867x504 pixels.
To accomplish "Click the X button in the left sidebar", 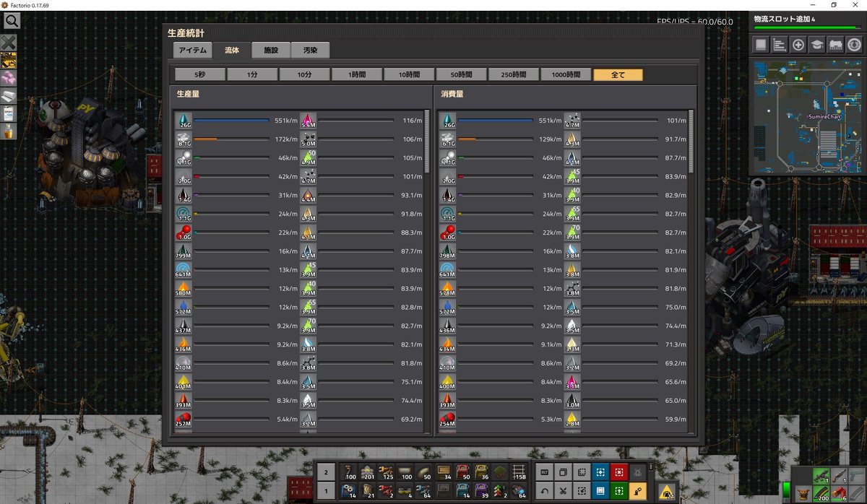I will pos(9,43).
